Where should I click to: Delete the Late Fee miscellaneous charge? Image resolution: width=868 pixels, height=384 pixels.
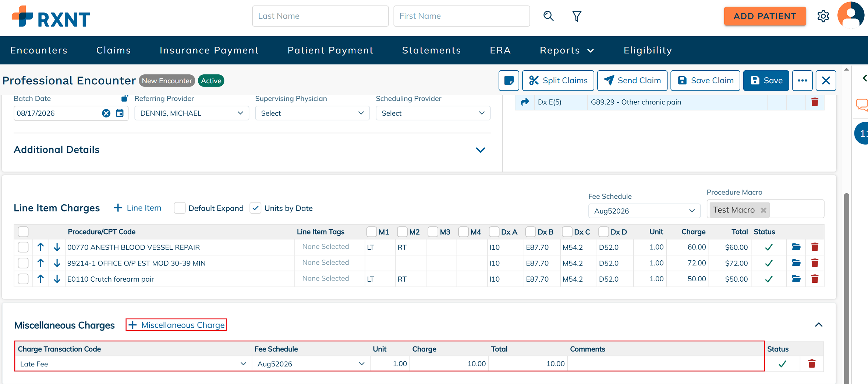(812, 364)
